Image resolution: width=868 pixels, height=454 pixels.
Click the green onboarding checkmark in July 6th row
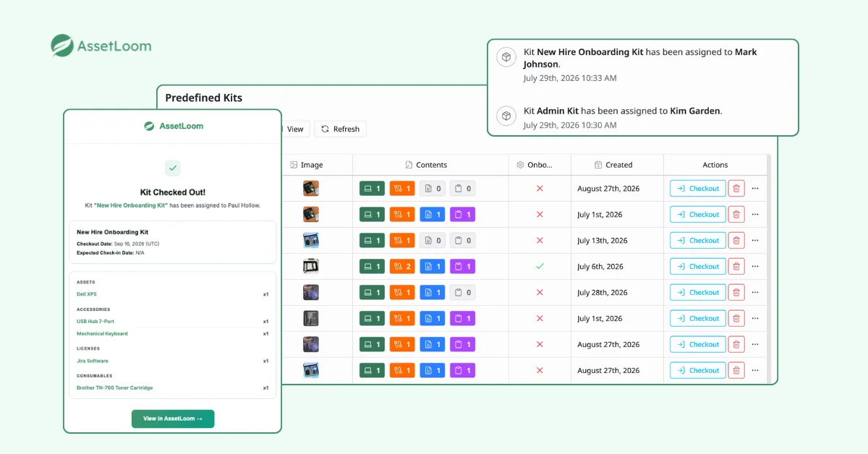(539, 266)
